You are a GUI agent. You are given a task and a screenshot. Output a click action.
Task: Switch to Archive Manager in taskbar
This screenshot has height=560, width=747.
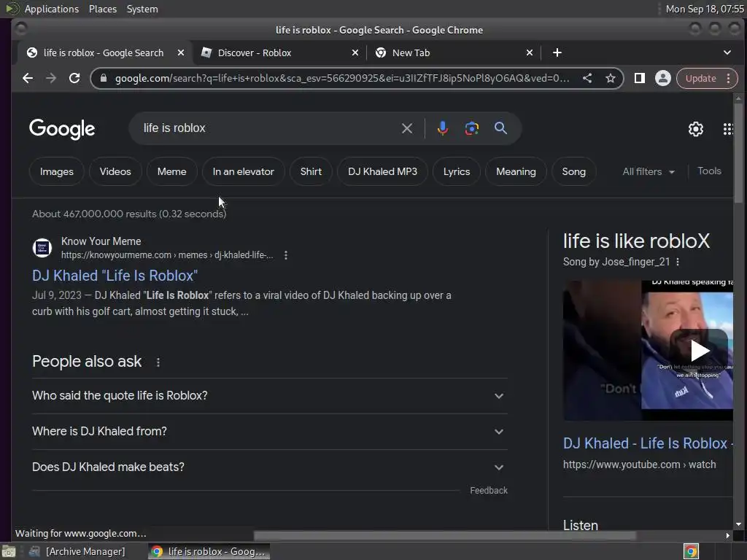coord(78,551)
